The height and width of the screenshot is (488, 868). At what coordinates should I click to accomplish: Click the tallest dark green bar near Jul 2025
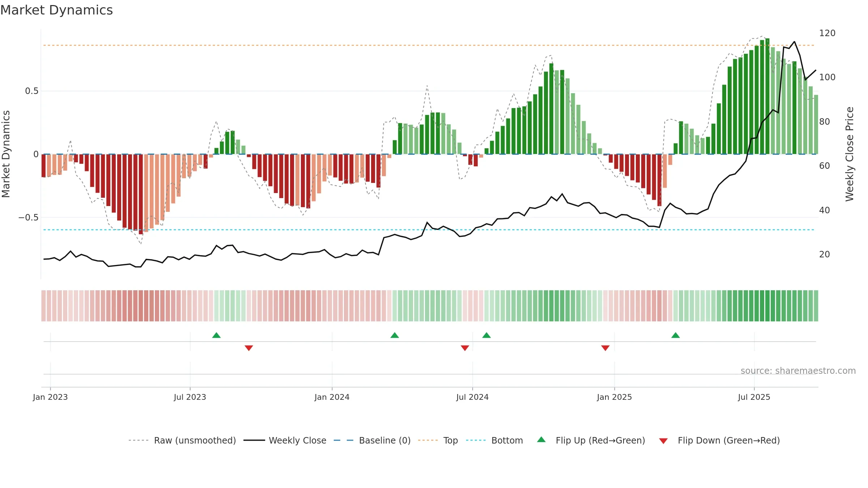point(767,96)
